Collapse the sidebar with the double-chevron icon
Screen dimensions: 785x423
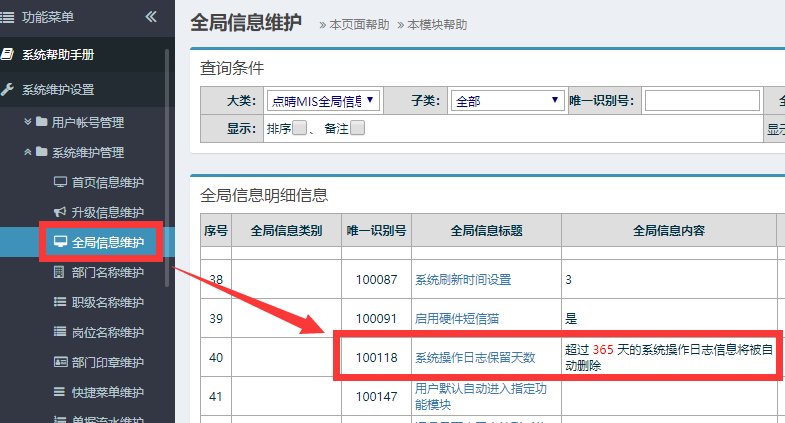(x=151, y=16)
